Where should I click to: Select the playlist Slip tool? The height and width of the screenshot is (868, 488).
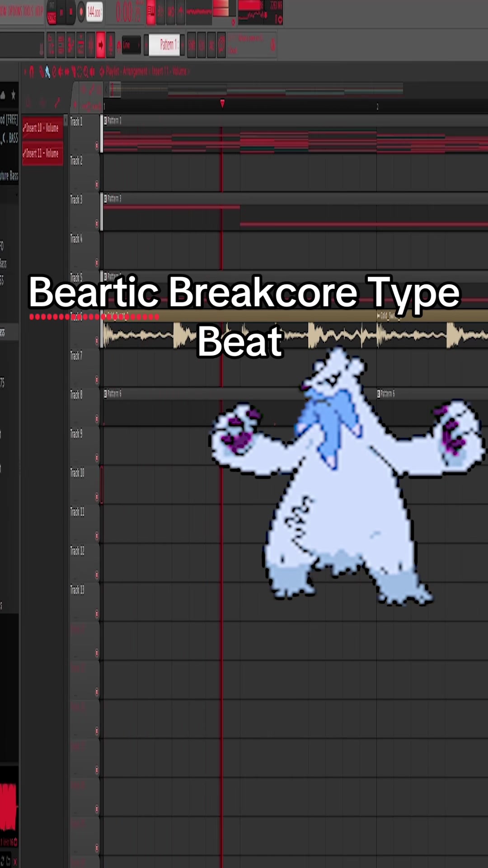pyautogui.click(x=67, y=72)
